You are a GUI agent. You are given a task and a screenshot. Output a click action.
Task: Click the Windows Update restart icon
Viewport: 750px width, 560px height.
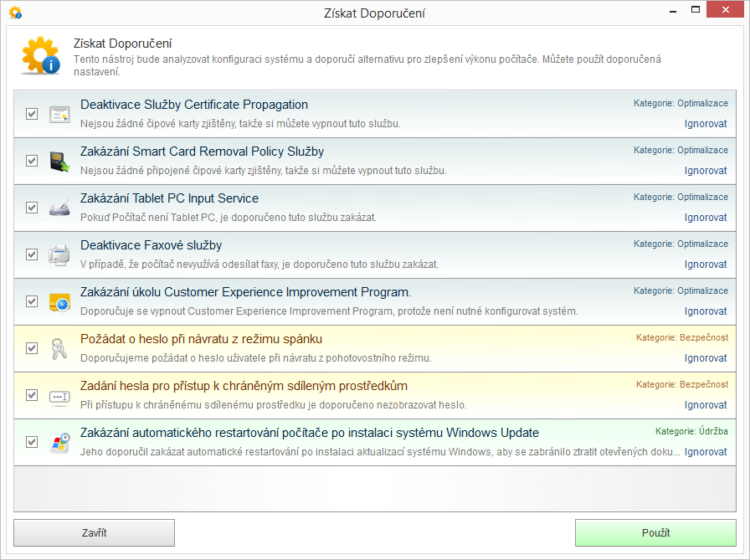tap(59, 442)
